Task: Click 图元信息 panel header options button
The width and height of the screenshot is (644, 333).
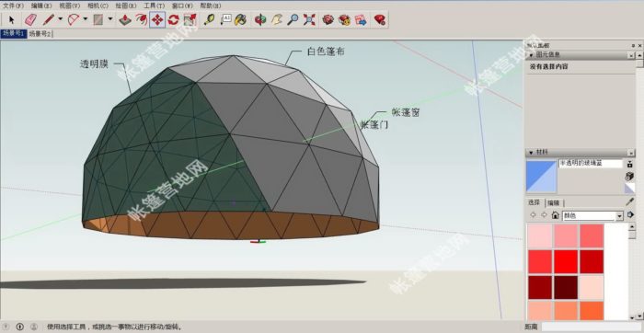Action: (x=631, y=54)
